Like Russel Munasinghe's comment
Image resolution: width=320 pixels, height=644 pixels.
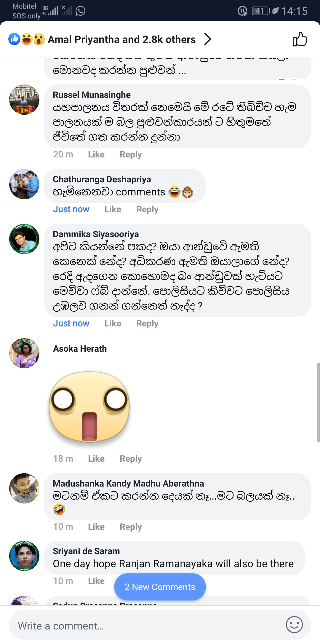[96, 154]
